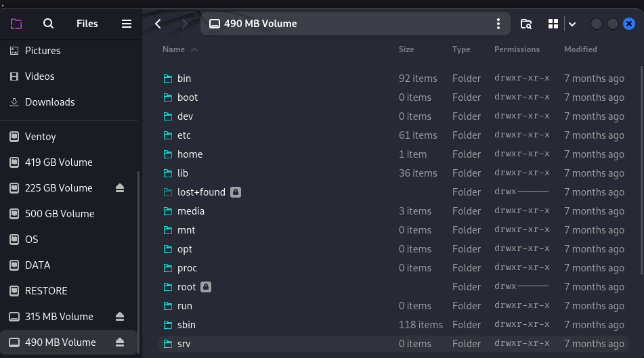Sort by the Modified column header
The image size is (644, 358).
coord(580,49)
